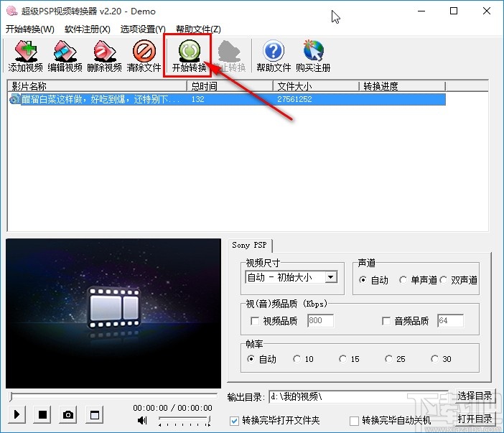Open the 开始转换(W) menu

tap(30, 29)
